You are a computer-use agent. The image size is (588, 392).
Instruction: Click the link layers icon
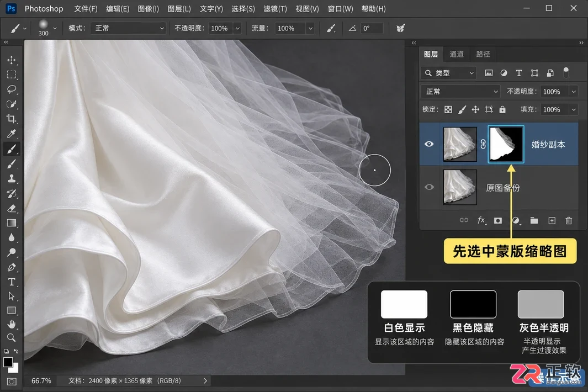point(464,220)
